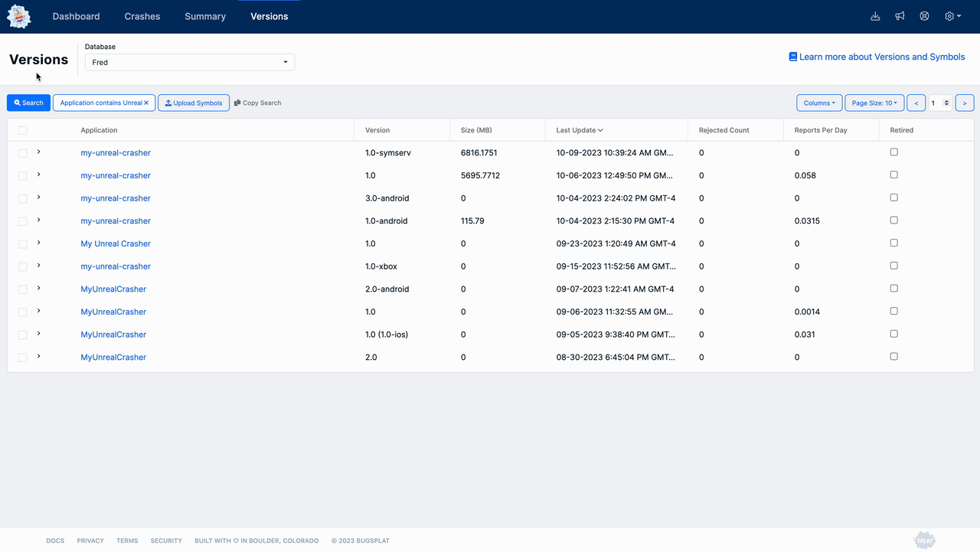
Task: Check the row checkbox for My Unreal Crasher
Action: (x=23, y=244)
